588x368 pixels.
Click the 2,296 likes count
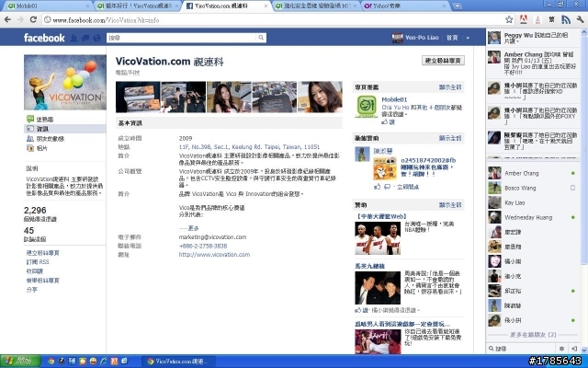coord(35,211)
